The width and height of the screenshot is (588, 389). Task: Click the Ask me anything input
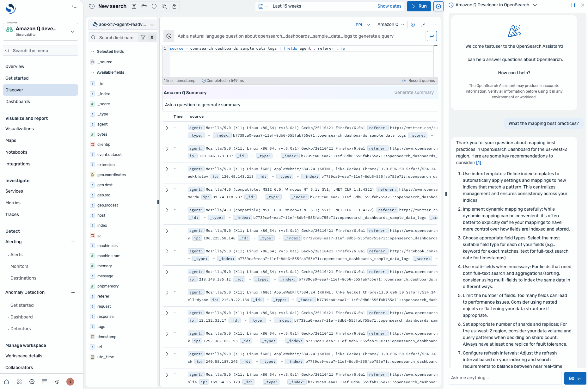pos(505,378)
